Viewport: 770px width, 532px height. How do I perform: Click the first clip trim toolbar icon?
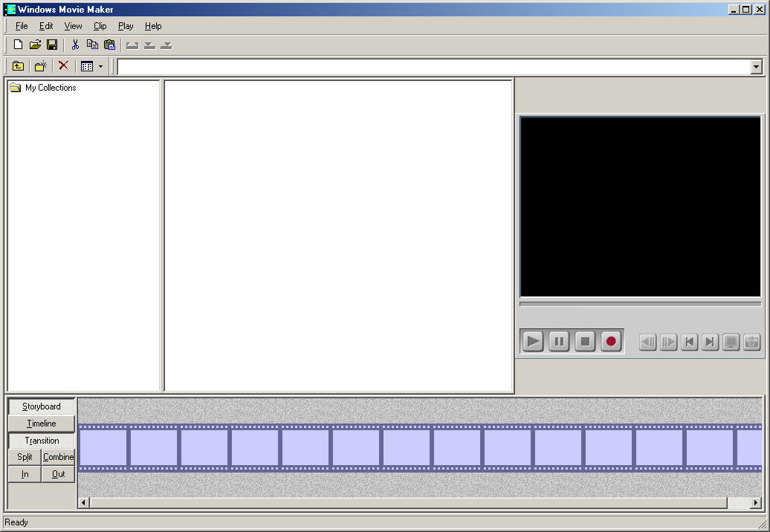pos(132,45)
